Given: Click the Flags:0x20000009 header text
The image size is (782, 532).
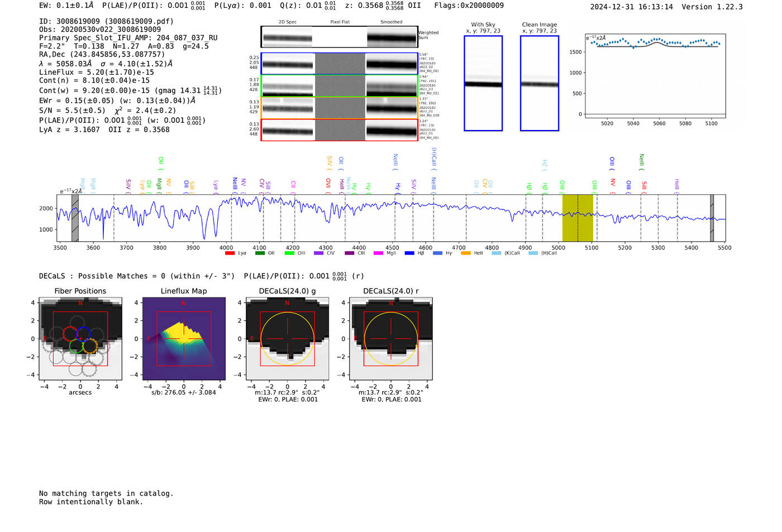Looking at the screenshot, I should click(469, 5).
